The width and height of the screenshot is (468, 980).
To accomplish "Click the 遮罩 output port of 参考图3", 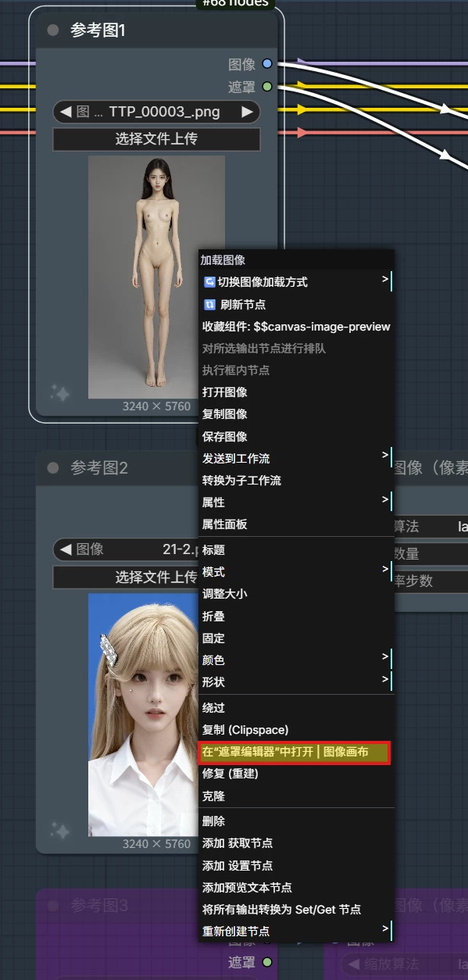I will [267, 962].
